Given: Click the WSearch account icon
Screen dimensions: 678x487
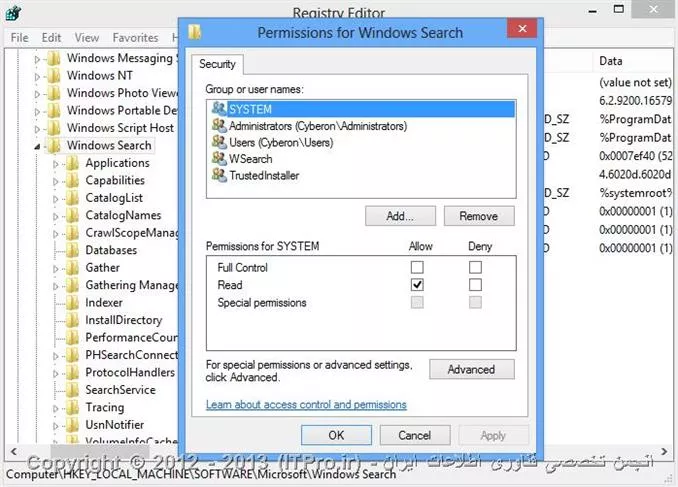Looking at the screenshot, I should (219, 158).
